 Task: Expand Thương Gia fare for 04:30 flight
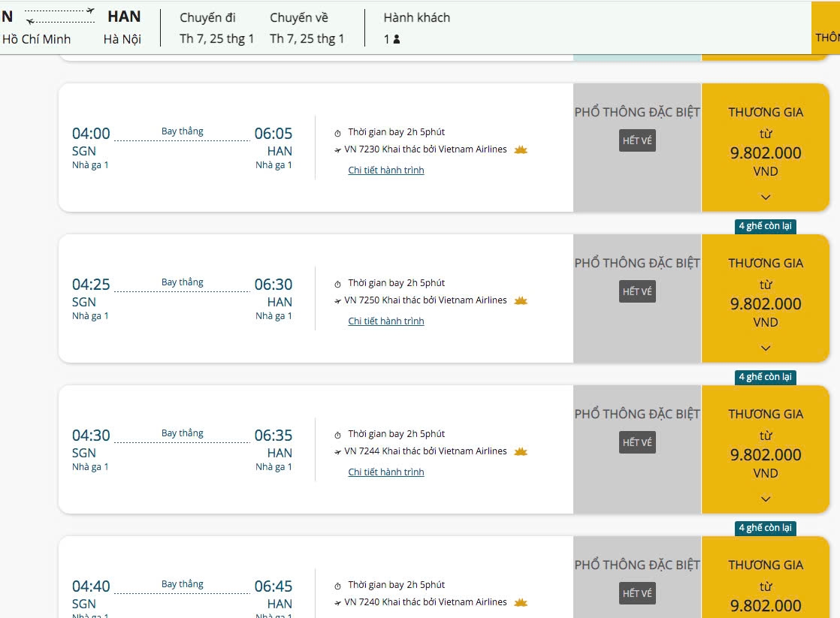[x=765, y=499]
